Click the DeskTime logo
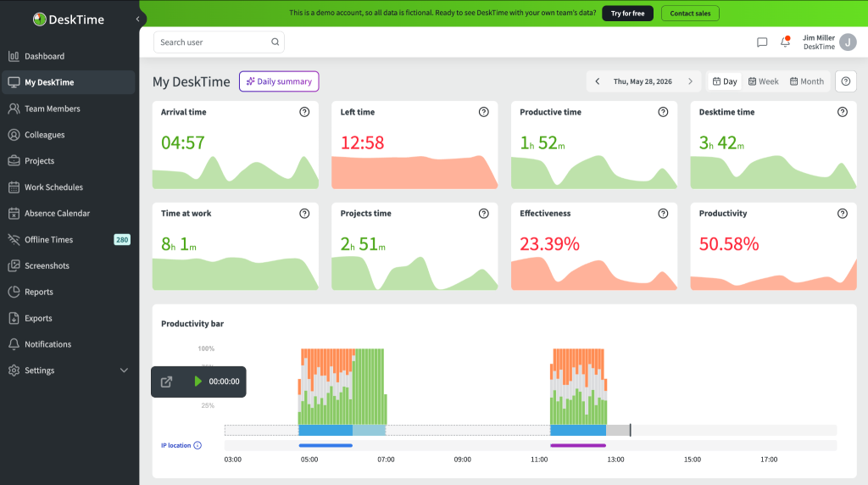The image size is (868, 485). click(x=69, y=20)
